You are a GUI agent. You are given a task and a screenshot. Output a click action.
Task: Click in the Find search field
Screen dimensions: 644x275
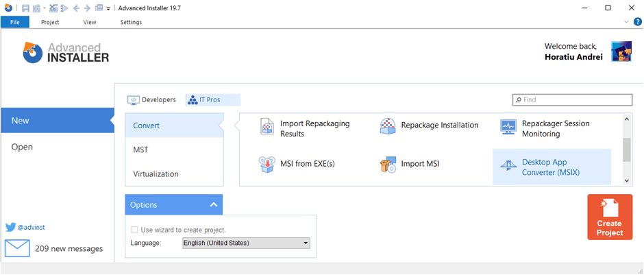click(573, 100)
